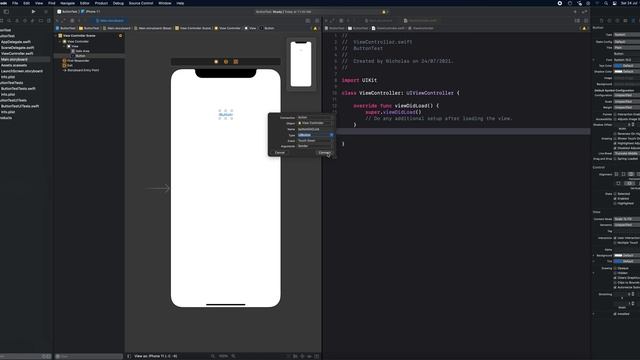Image resolution: width=640 pixels, height=360 pixels.
Task: Open the State Config dropdown in inspector
Action: click(627, 42)
